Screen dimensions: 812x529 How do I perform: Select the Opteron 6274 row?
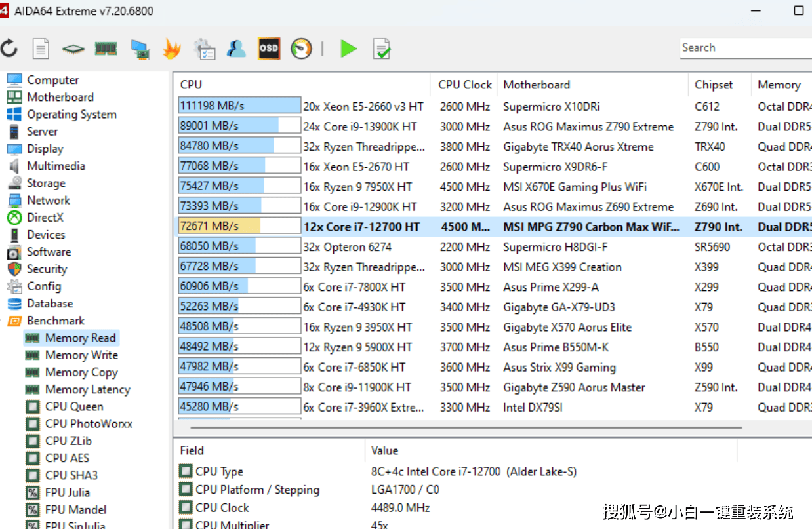coord(493,247)
